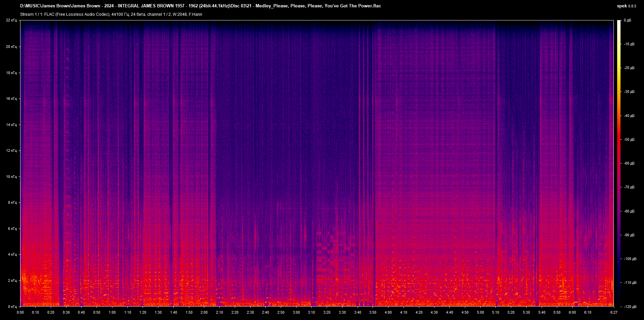Click the -30 дБ level scale label
The image size is (644, 320).
click(x=629, y=92)
